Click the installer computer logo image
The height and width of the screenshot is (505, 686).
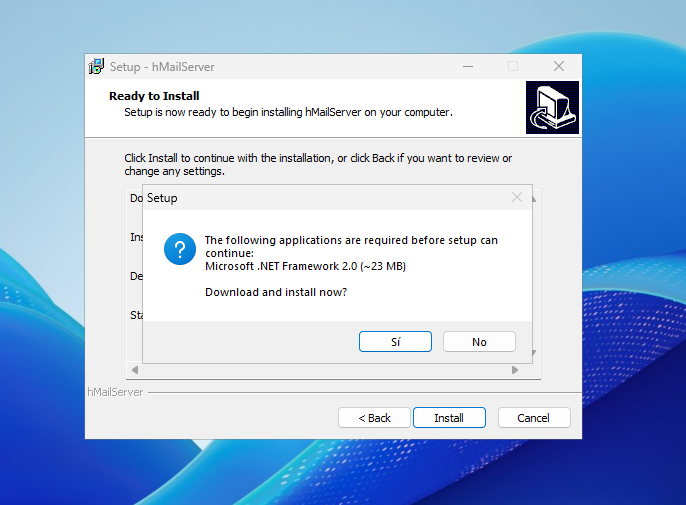(552, 107)
